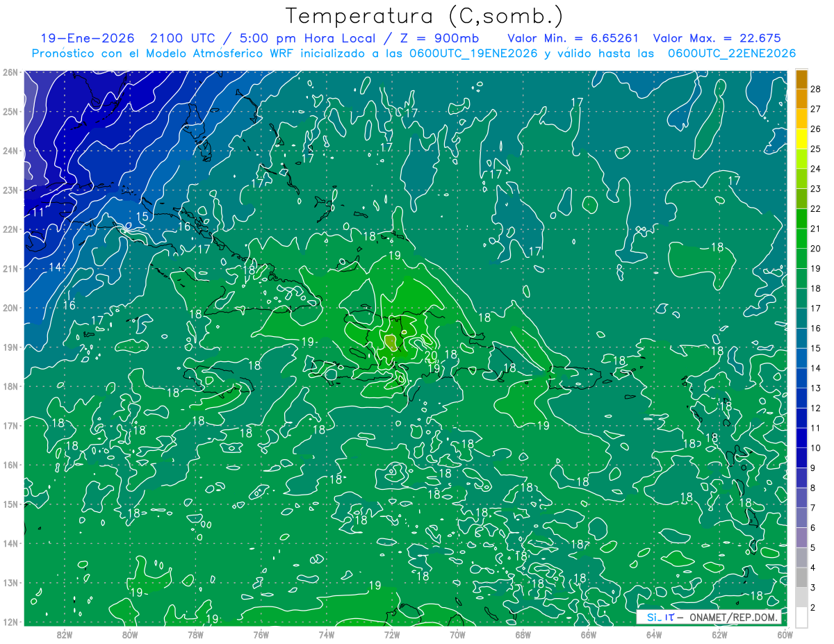Click the 70W longitude axis label
This screenshot has width=834, height=644.
pos(457,634)
